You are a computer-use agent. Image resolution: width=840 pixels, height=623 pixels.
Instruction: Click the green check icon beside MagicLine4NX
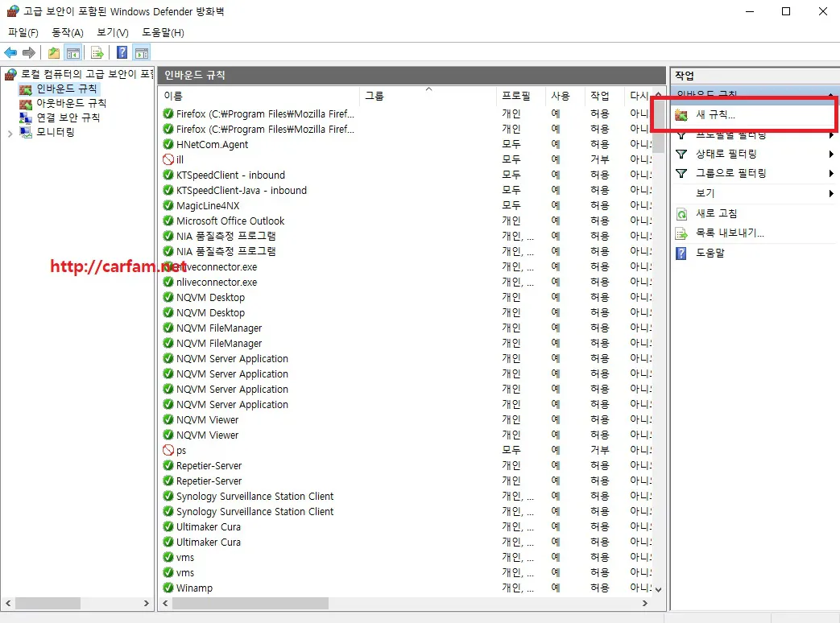click(x=168, y=205)
